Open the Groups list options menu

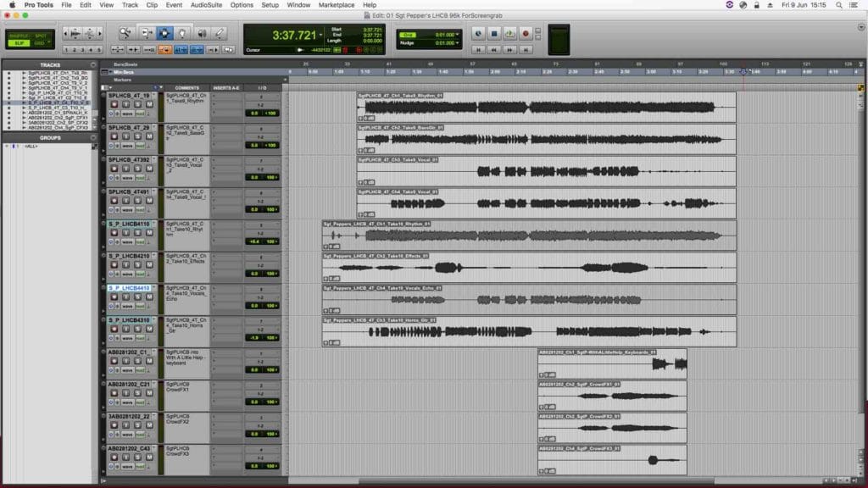(x=93, y=138)
